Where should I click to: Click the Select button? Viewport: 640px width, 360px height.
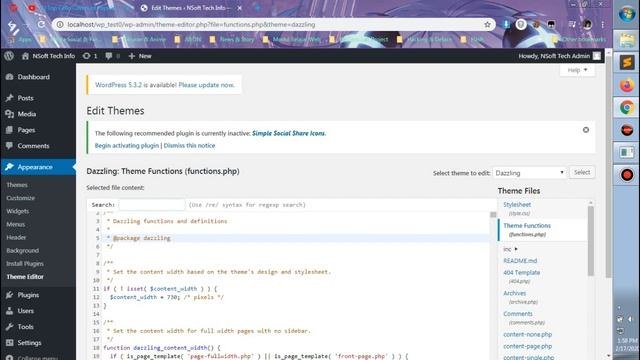point(582,172)
